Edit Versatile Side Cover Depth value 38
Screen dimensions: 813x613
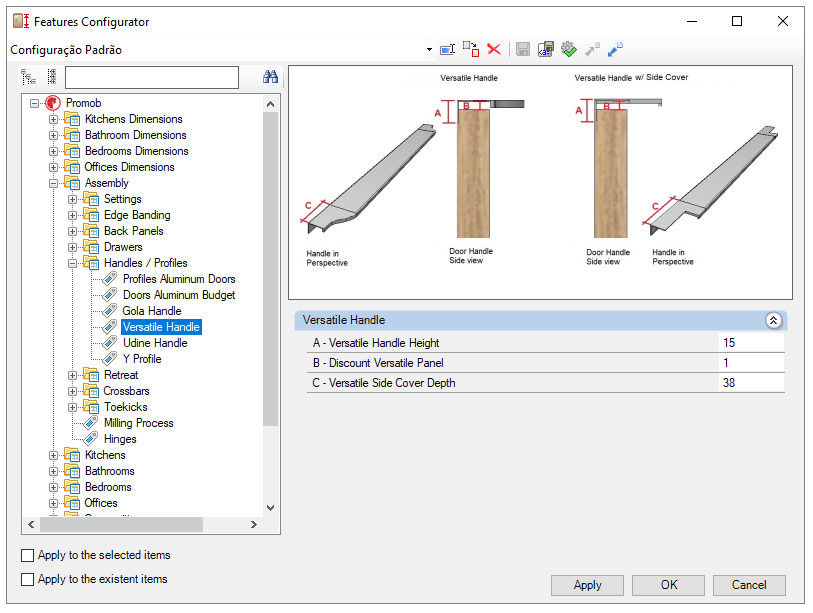tap(751, 383)
